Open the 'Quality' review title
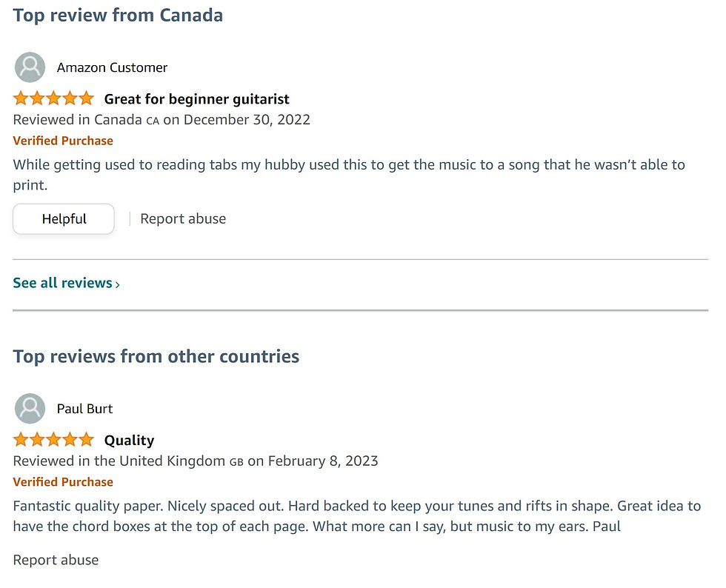 click(129, 441)
